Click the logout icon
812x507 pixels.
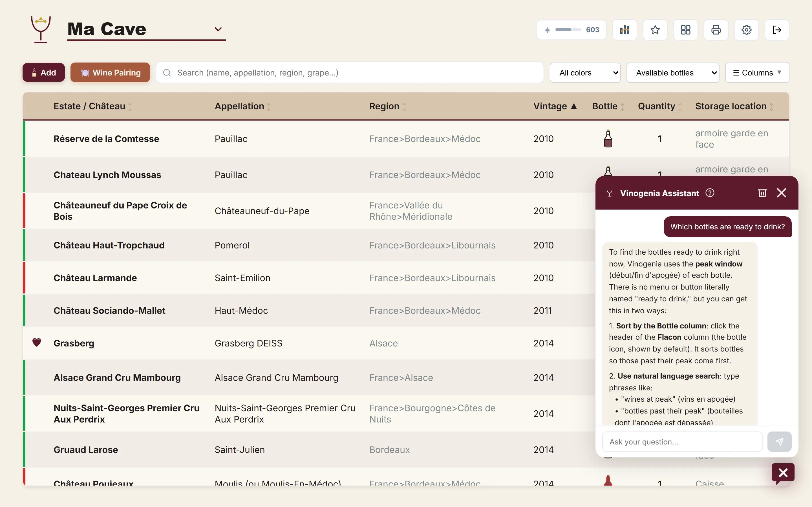[x=777, y=30]
